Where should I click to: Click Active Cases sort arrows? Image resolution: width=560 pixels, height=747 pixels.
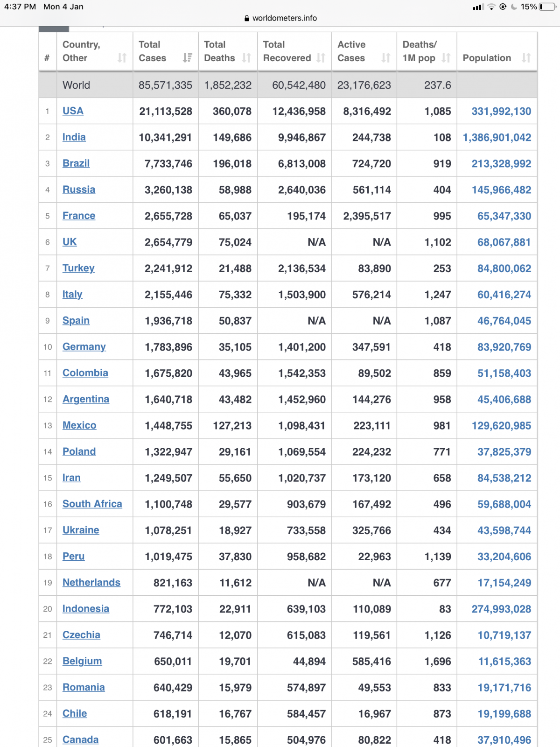coord(386,58)
